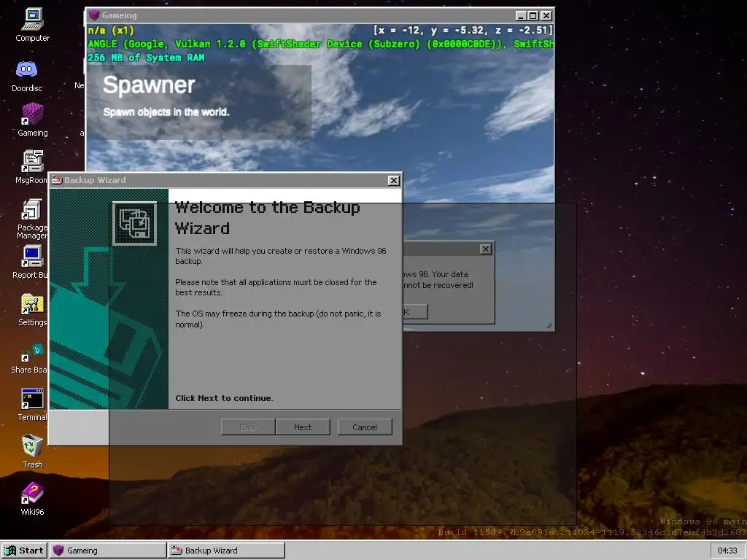Open the Start menu
The image size is (747, 560).
[x=24, y=551]
